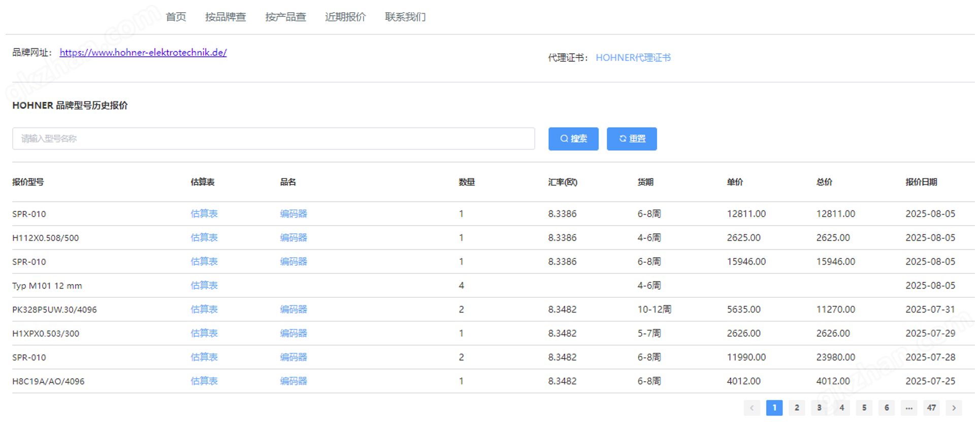
Task: Open 估算表 link for H112X0.508/500 row
Action: pyautogui.click(x=204, y=237)
